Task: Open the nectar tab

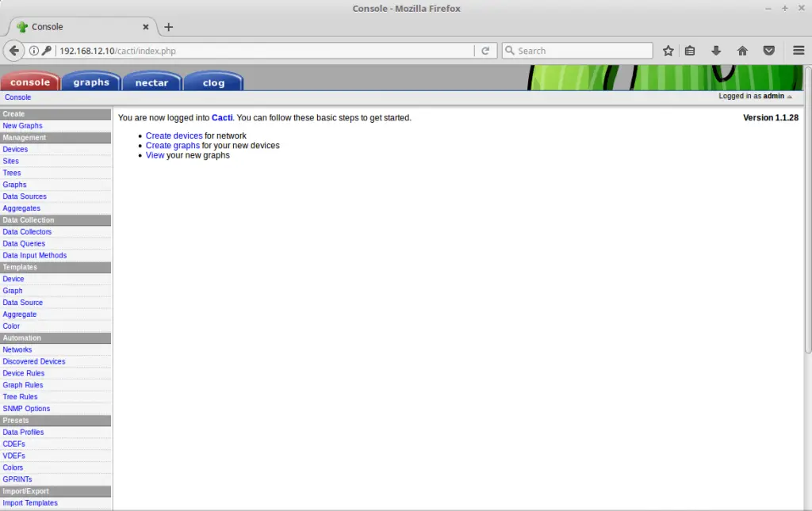Action: 151,82
